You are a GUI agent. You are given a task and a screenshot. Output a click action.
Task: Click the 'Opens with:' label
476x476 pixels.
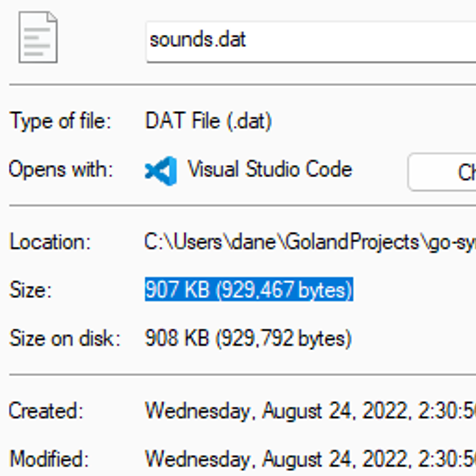(61, 169)
